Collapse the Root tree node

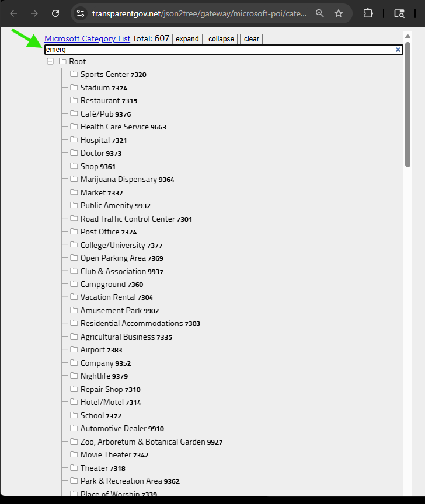[51, 61]
